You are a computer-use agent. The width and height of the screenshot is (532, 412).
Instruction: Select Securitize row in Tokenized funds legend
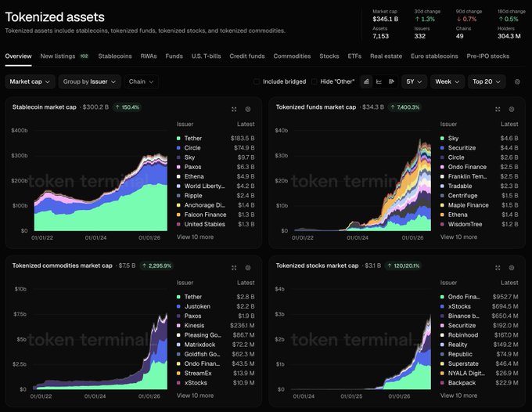point(479,148)
